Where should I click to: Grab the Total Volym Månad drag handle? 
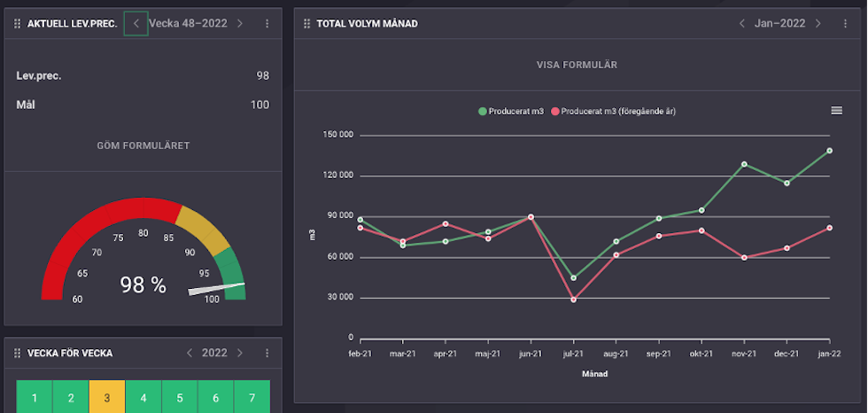coord(306,24)
